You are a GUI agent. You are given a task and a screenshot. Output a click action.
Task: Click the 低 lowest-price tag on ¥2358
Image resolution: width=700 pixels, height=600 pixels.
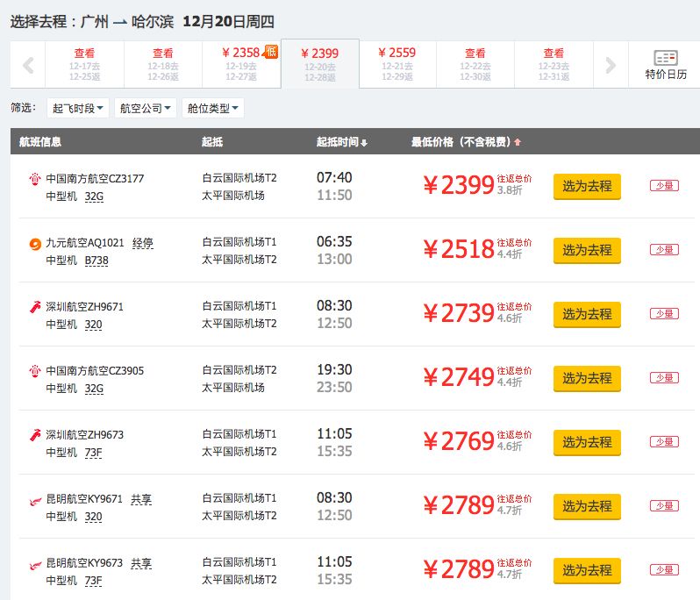[270, 52]
